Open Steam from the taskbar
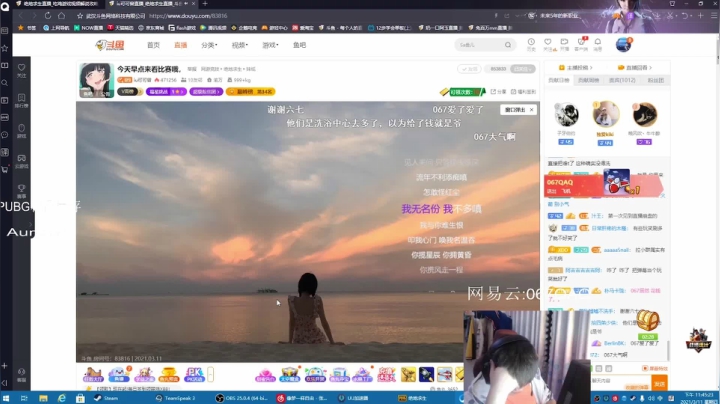Screen dimensions: 720x404 (106, 398)
